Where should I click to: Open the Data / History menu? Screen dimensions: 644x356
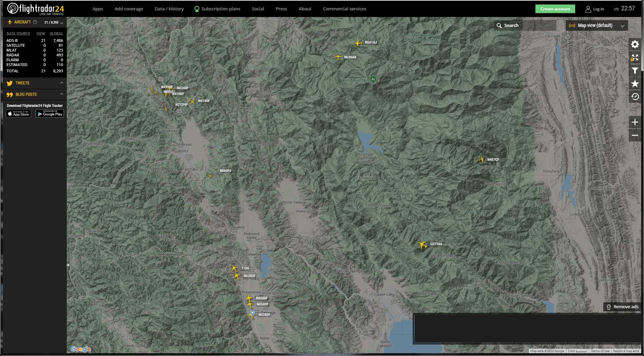169,9
